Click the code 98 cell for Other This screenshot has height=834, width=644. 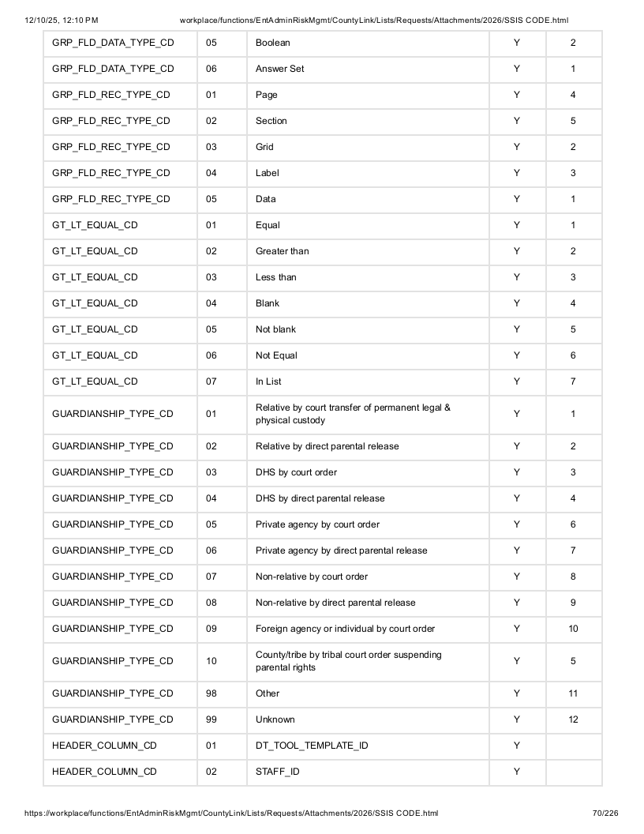[x=222, y=693]
